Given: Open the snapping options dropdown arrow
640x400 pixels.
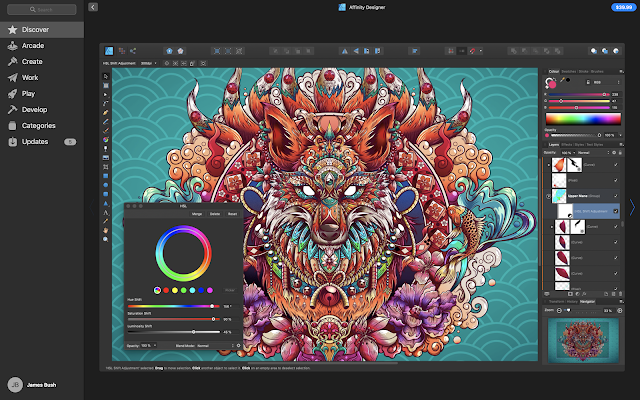Looking at the screenshot, I should pyautogui.click(x=480, y=51).
